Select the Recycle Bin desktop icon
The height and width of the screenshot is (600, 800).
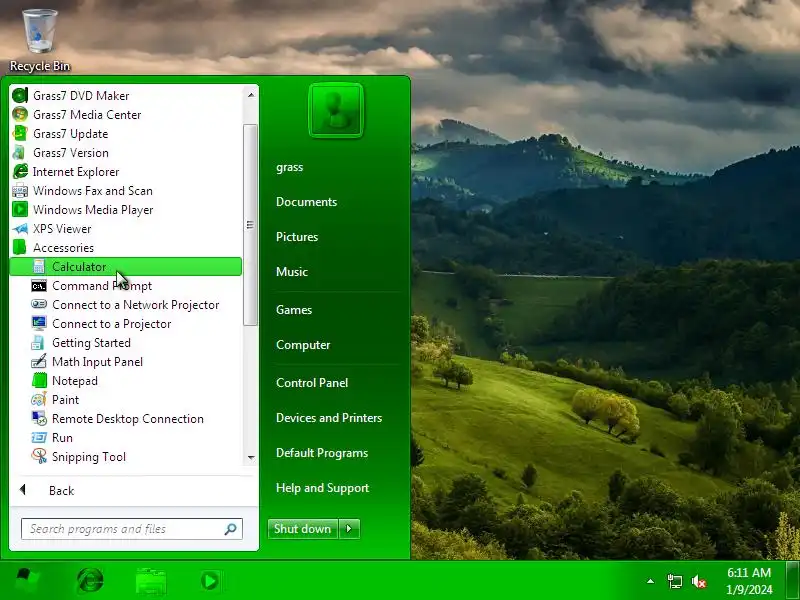point(40,41)
